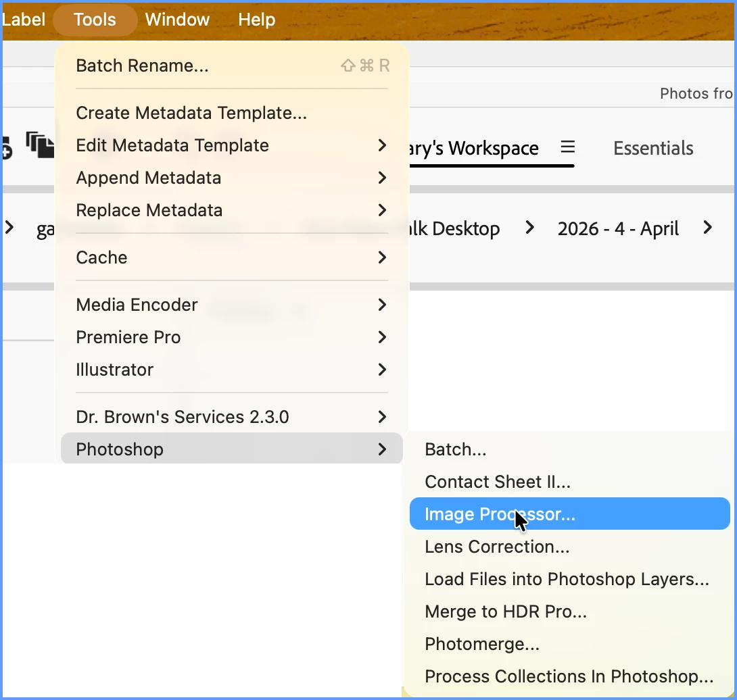This screenshot has width=737, height=700.
Task: Expand Premiere Pro submenu
Action: coord(232,337)
